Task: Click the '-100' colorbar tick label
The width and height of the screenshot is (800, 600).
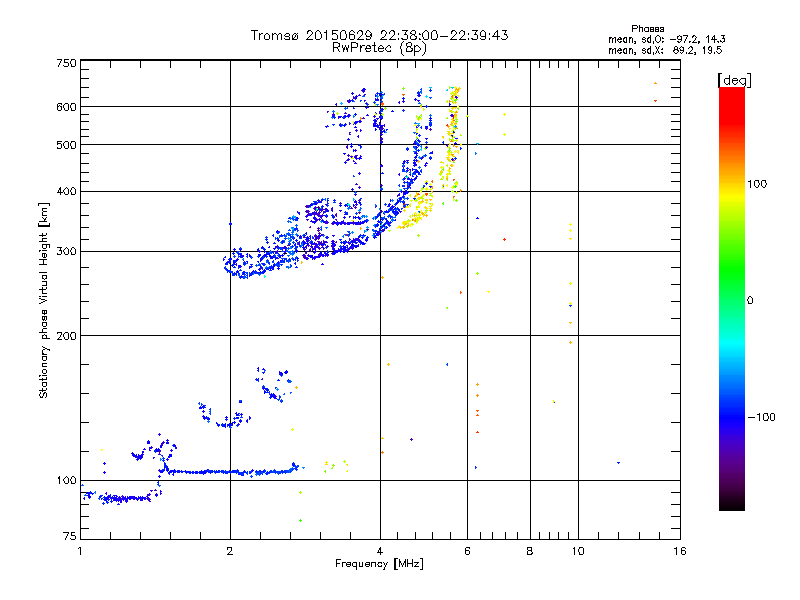Action: pyautogui.click(x=761, y=417)
